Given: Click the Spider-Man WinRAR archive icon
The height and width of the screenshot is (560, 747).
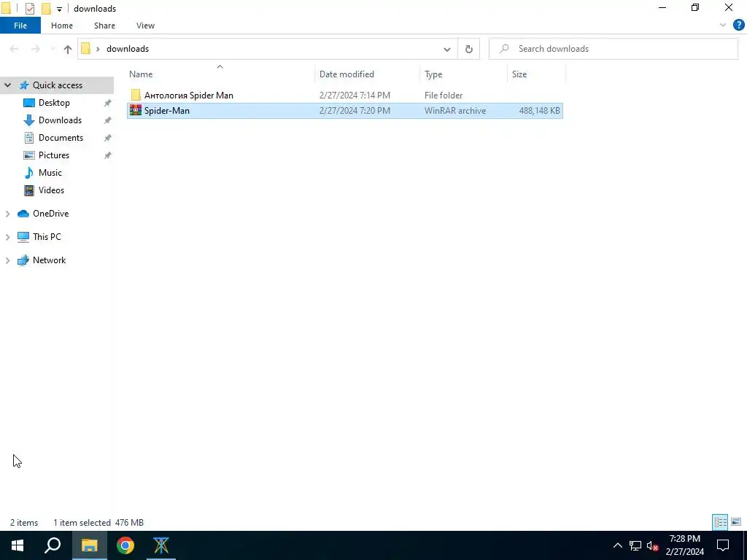Looking at the screenshot, I should tap(136, 110).
